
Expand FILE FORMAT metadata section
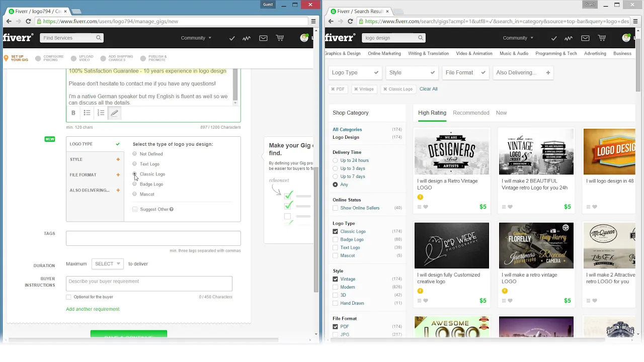click(95, 175)
